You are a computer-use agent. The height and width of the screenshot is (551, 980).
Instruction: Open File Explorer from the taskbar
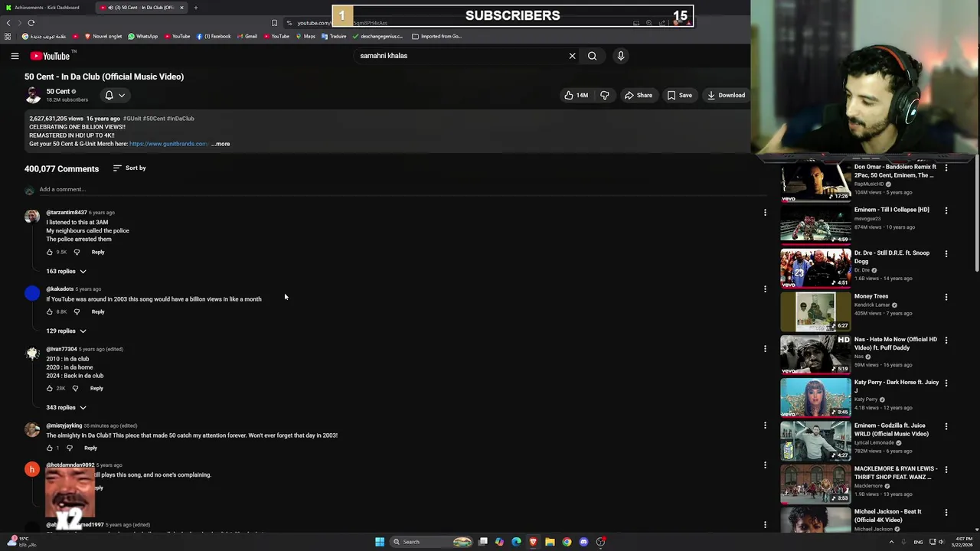tap(550, 542)
